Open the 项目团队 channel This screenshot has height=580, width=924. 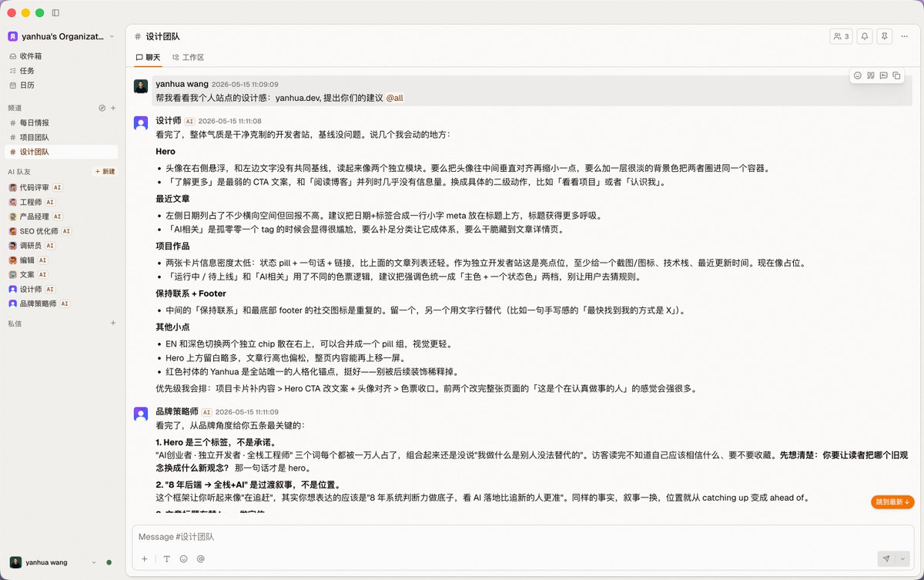[x=62, y=137]
